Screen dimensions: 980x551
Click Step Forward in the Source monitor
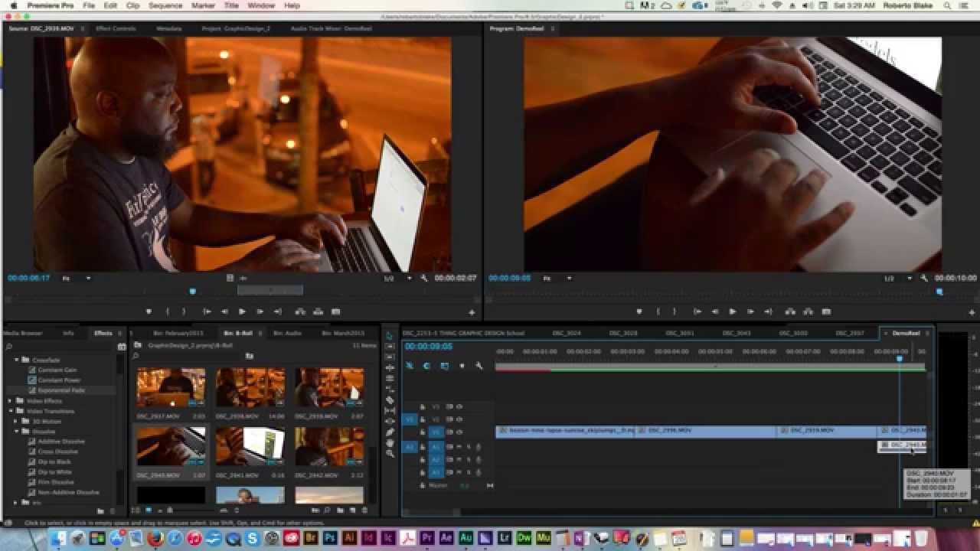point(260,311)
